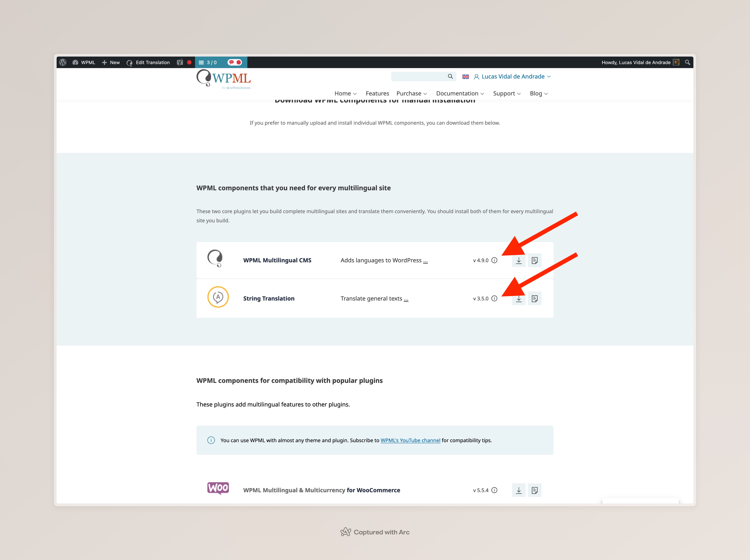Screen dimensions: 750x560
Task: Click info icon beside v 3.5.0
Action: click(494, 298)
